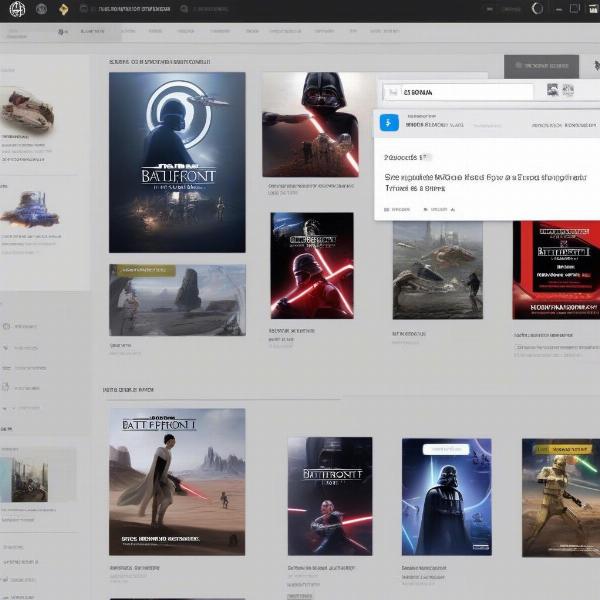Click the tag-shaped icon of second sidebar menu entry
600x600 pixels.
tap(6, 348)
